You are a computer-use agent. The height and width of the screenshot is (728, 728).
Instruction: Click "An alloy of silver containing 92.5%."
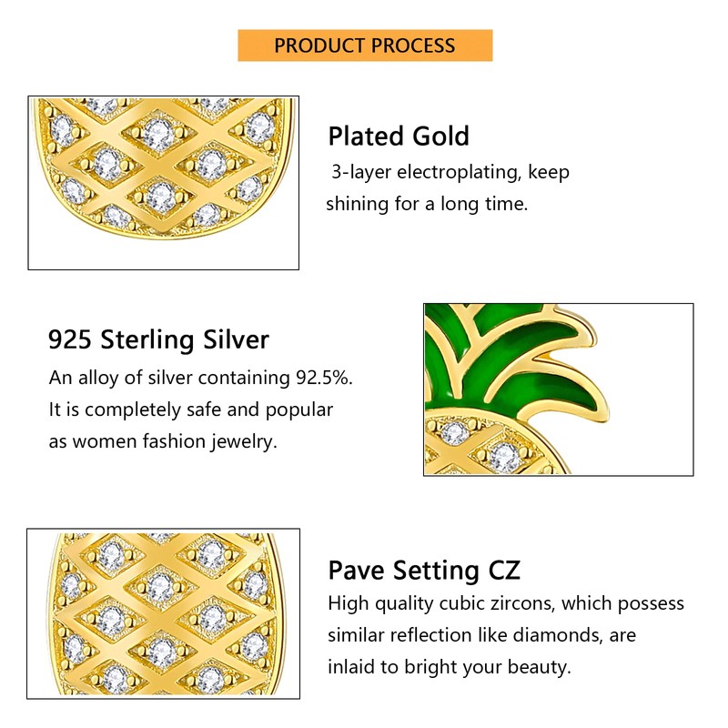[200, 378]
